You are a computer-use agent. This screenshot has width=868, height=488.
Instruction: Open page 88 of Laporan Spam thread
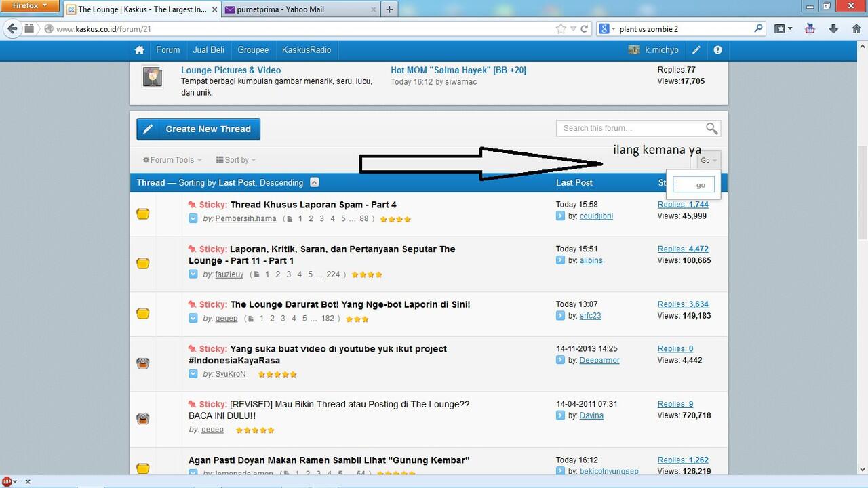pos(364,219)
